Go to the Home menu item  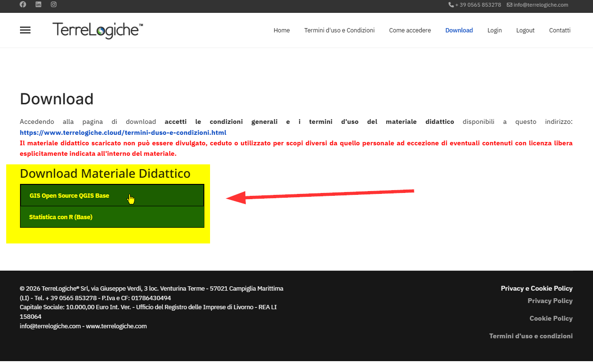click(281, 30)
